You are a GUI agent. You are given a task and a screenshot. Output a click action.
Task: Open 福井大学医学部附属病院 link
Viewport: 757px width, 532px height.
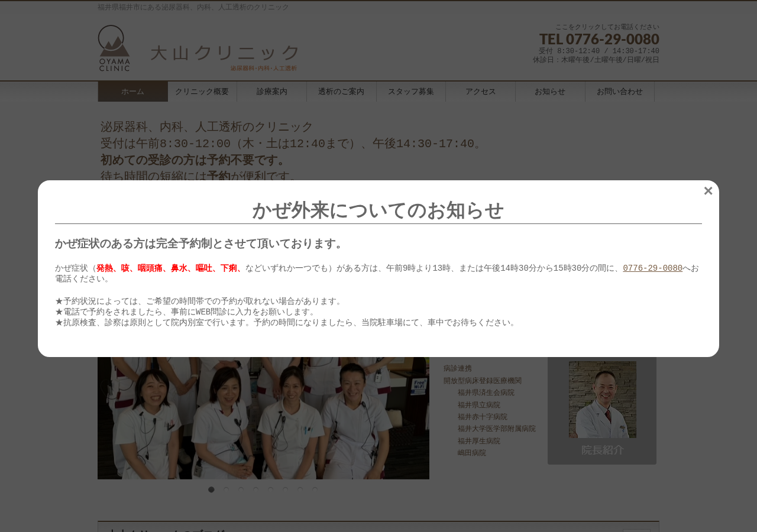pyautogui.click(x=497, y=429)
